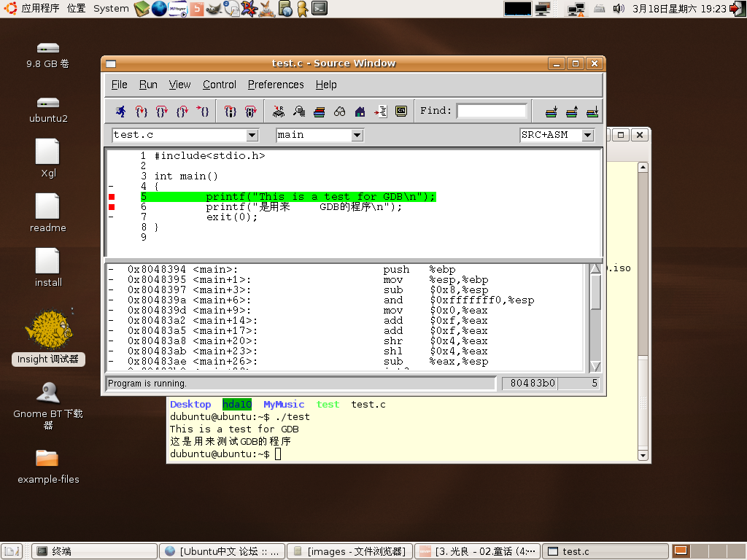Click the Finish function icon
Viewport: 747px width, 560px height.
pos(182,112)
